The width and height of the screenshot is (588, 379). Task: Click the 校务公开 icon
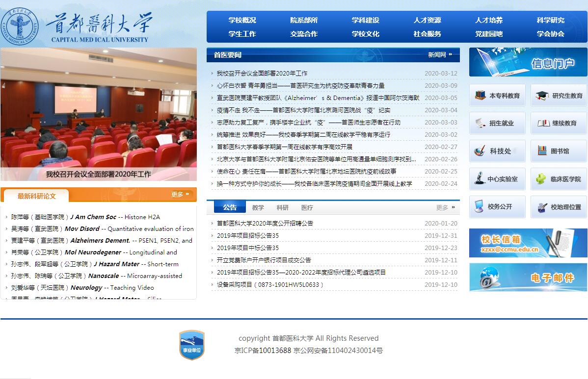coord(479,207)
